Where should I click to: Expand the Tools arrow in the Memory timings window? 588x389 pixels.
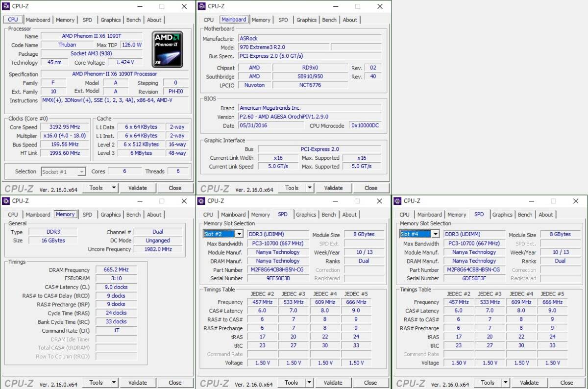114,383
